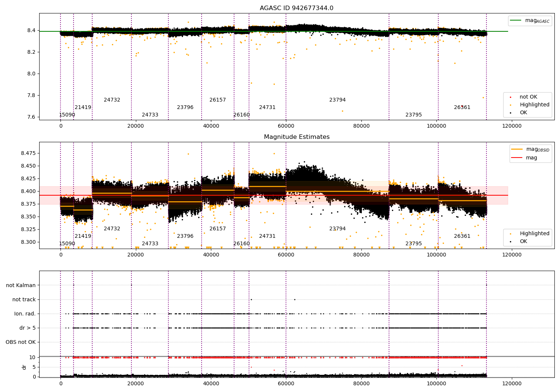Click the 8.375 y-axis tick label
560x392 pixels.
click(28, 204)
